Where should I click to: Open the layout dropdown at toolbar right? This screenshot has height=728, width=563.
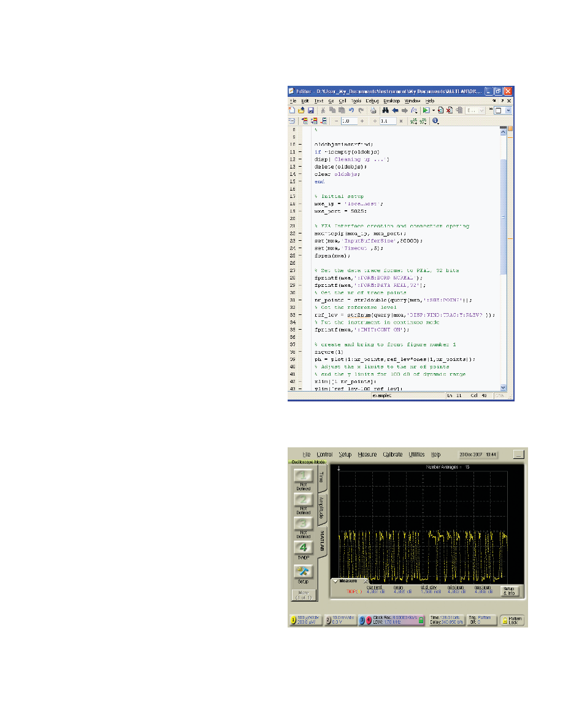[508, 110]
